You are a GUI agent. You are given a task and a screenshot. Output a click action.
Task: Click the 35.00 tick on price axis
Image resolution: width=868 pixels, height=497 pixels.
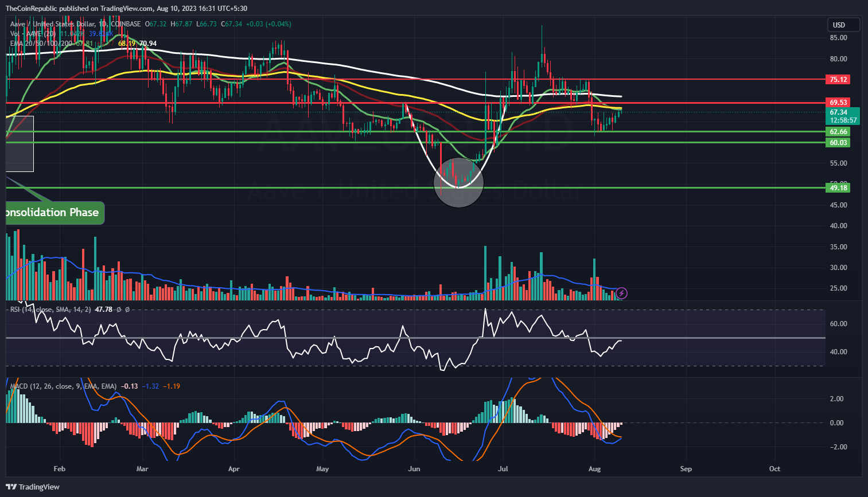click(x=839, y=246)
